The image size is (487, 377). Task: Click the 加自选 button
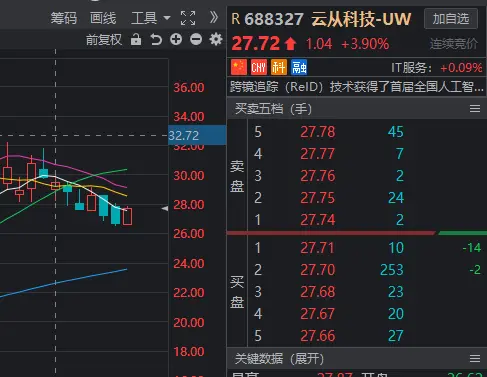click(451, 18)
